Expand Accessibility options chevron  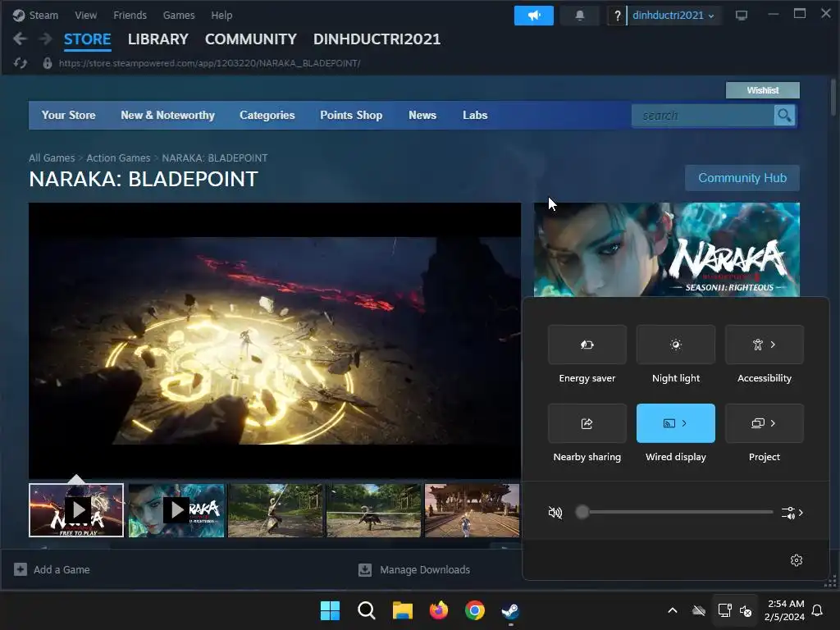pyautogui.click(x=773, y=345)
